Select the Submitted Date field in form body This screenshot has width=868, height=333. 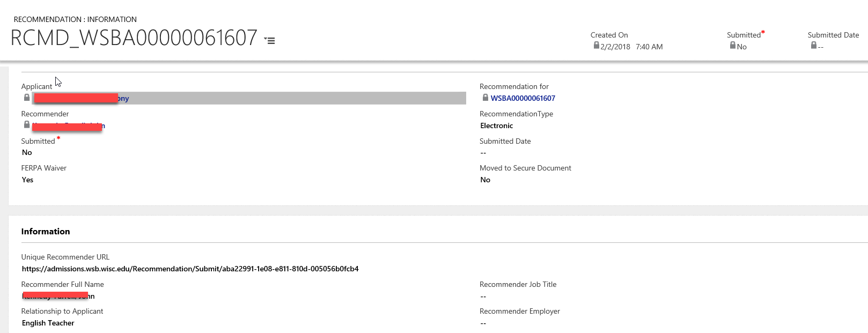pyautogui.click(x=483, y=153)
